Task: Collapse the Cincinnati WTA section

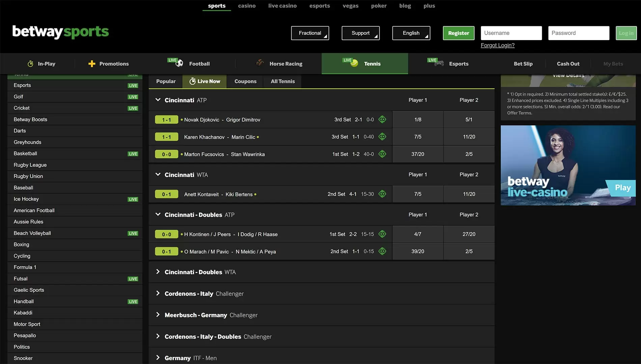Action: pos(158,174)
